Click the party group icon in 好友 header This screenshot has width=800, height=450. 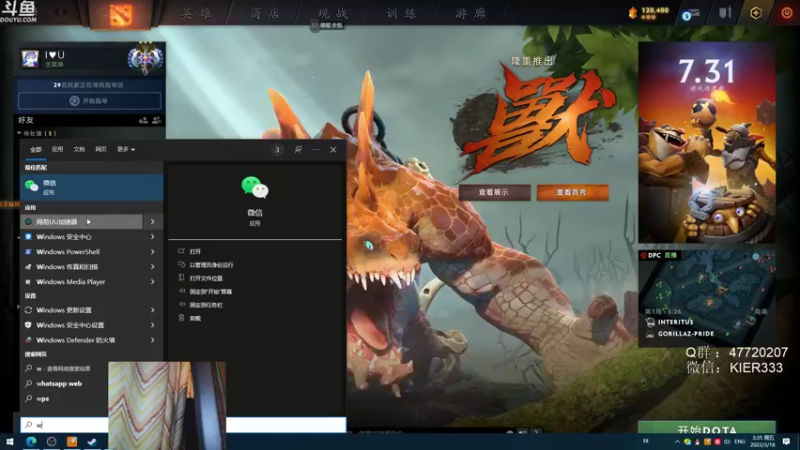(157, 120)
